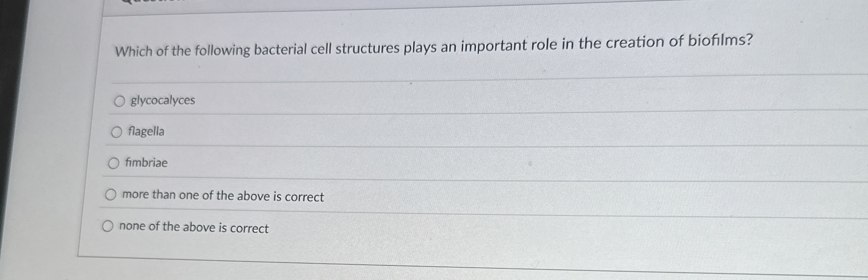The width and height of the screenshot is (868, 280).
Task: Click the answer row labeled 'flagella'
Action: [147, 133]
